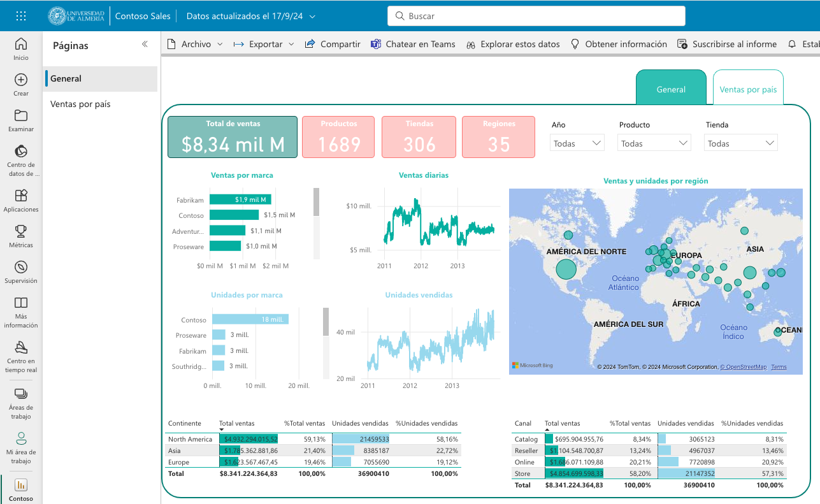Select the North America table row
Screen dimensions: 820x504
pos(313,439)
